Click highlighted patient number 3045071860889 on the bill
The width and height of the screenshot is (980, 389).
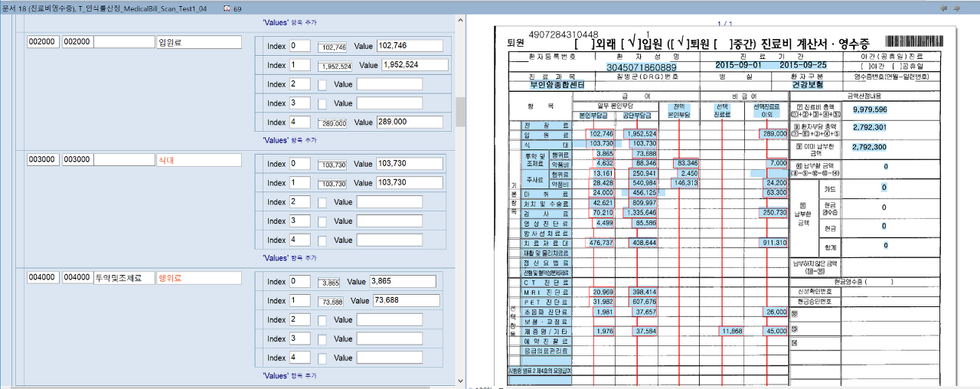click(642, 67)
